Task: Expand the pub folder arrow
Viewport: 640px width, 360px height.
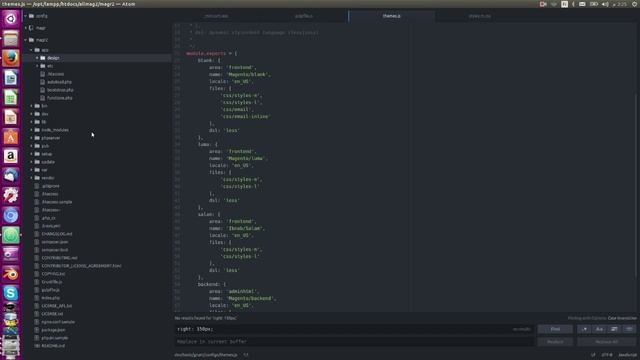Action: [x=31, y=146]
